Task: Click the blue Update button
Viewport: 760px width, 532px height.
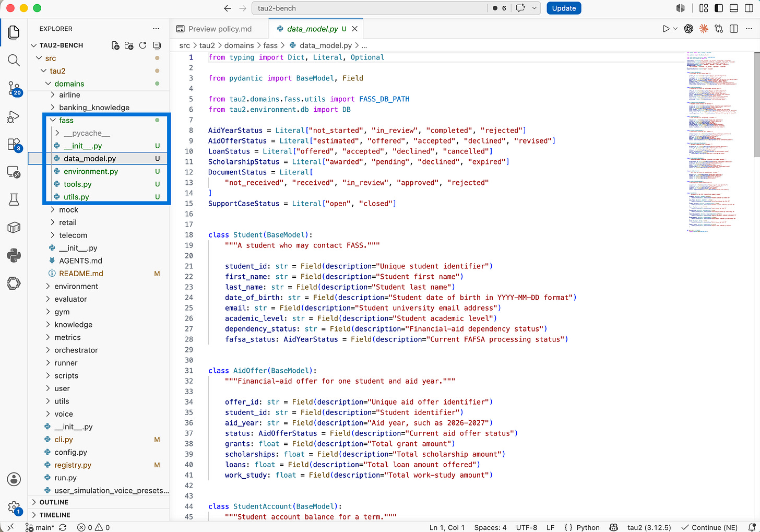Action: click(564, 8)
